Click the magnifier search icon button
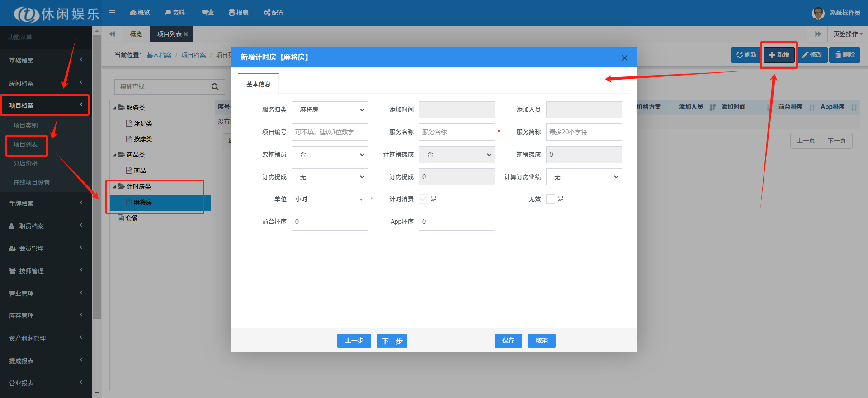The image size is (868, 398). point(215,87)
